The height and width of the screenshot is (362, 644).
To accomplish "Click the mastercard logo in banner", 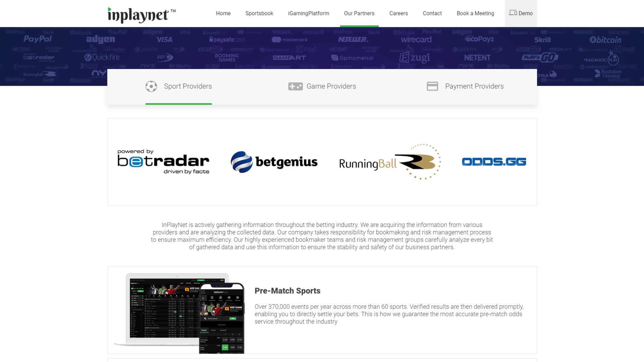I will [x=290, y=40].
